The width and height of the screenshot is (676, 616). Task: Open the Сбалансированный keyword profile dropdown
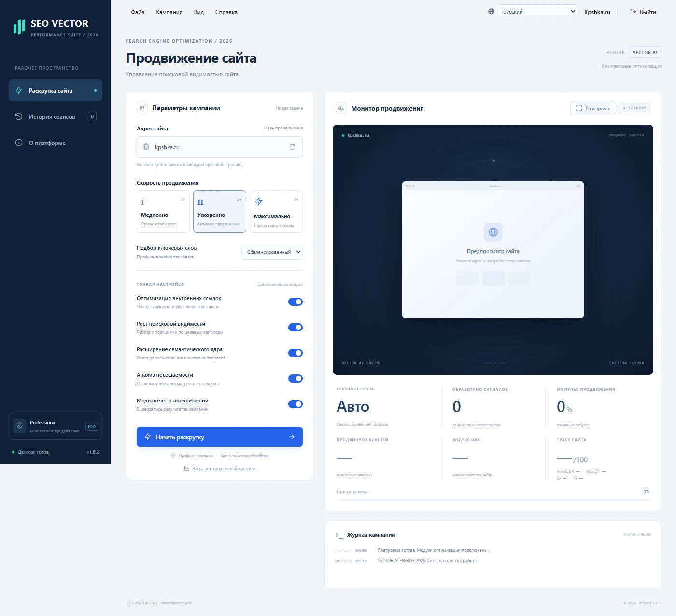(272, 252)
